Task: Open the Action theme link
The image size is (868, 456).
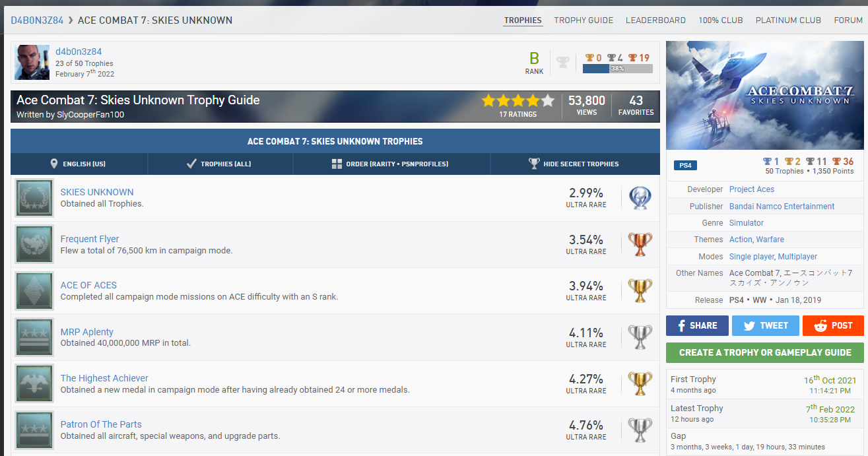Action: tap(741, 240)
